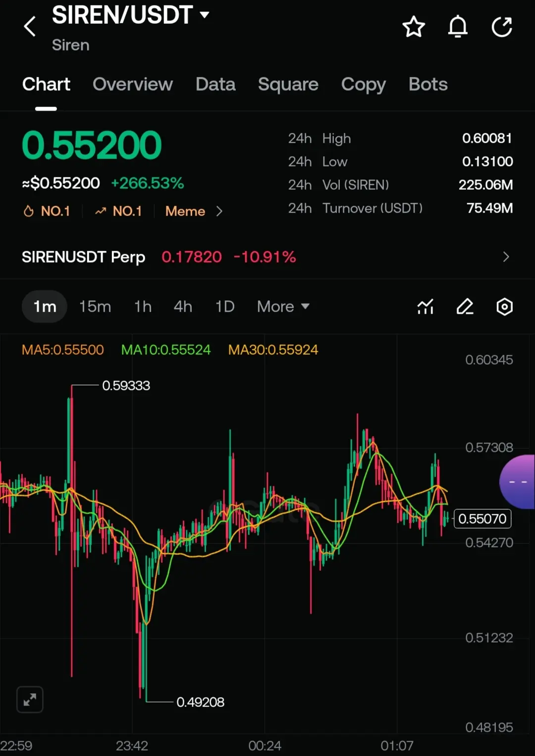Select the 15m timeframe
Viewport: 535px width, 756px height.
(x=95, y=307)
